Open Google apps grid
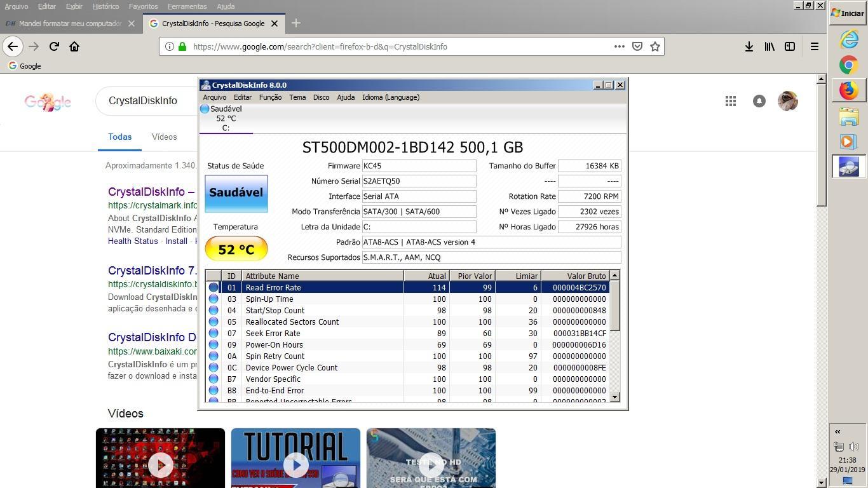868x488 pixels. [731, 101]
